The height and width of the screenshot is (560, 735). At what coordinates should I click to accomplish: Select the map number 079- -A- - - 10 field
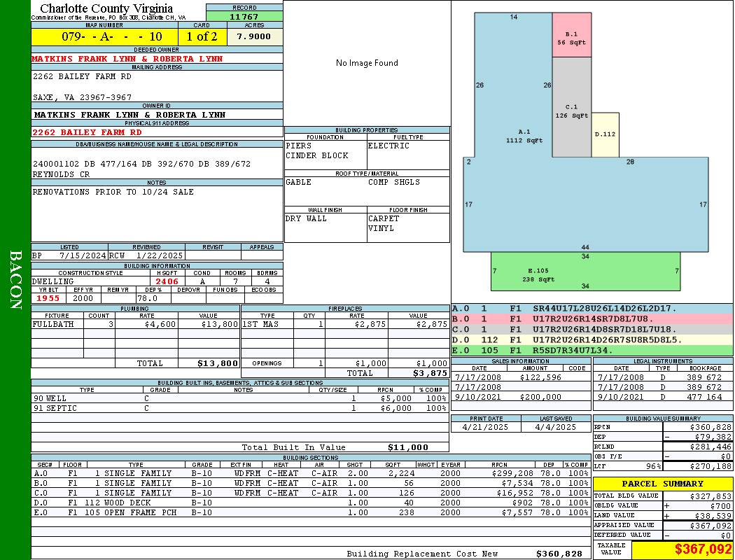pyautogui.click(x=104, y=36)
